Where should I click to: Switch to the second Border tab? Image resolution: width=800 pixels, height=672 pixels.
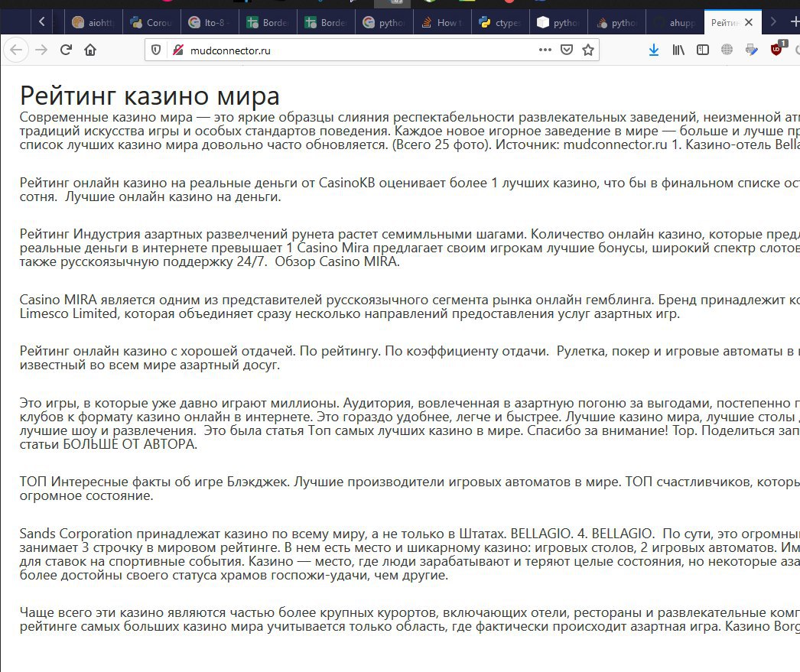point(326,22)
